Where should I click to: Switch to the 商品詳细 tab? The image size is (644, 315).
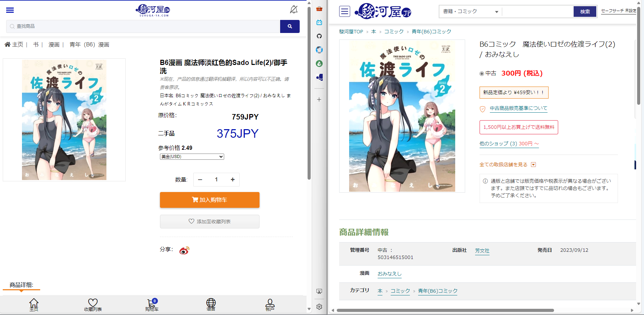21,285
